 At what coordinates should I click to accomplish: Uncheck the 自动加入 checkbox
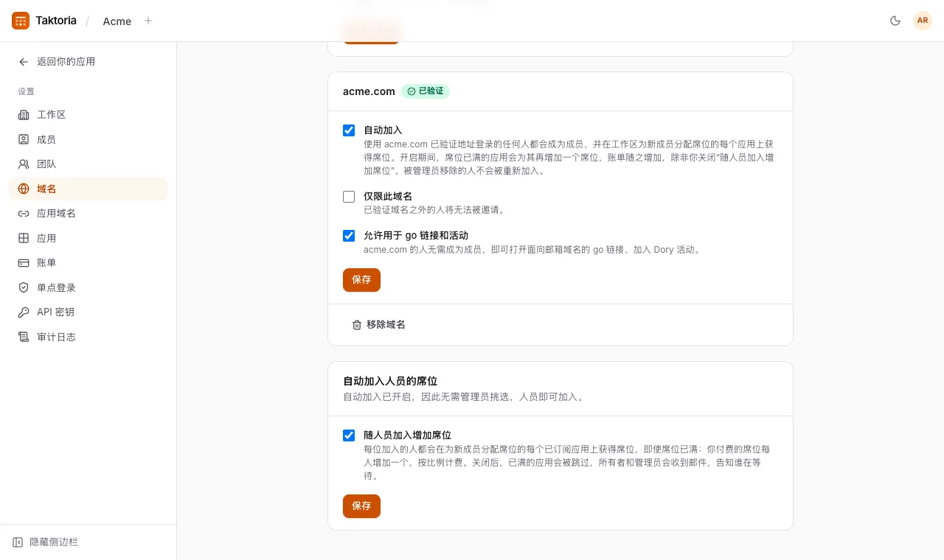tap(349, 130)
